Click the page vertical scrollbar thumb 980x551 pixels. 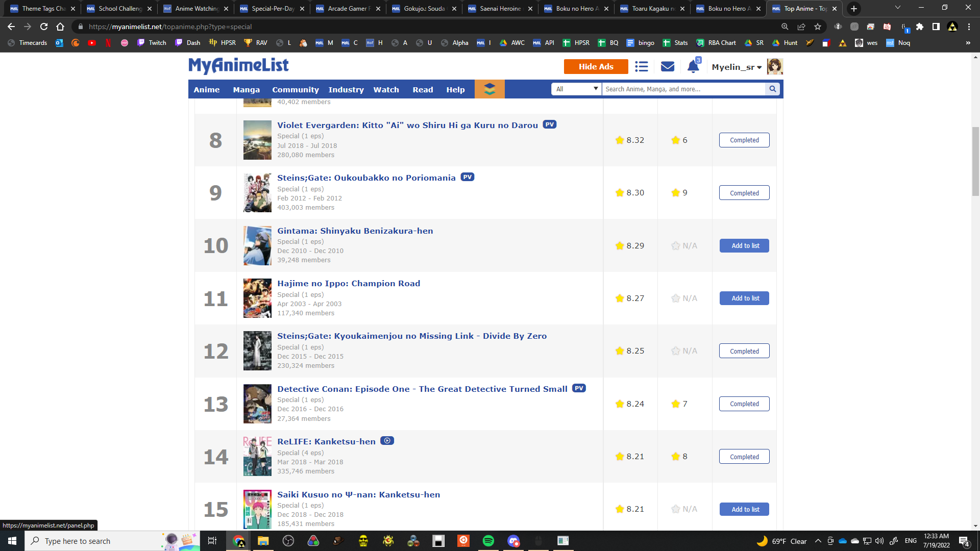[x=975, y=161]
